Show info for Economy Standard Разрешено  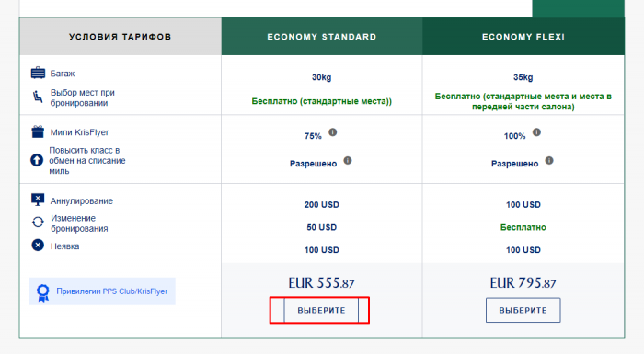(x=348, y=160)
